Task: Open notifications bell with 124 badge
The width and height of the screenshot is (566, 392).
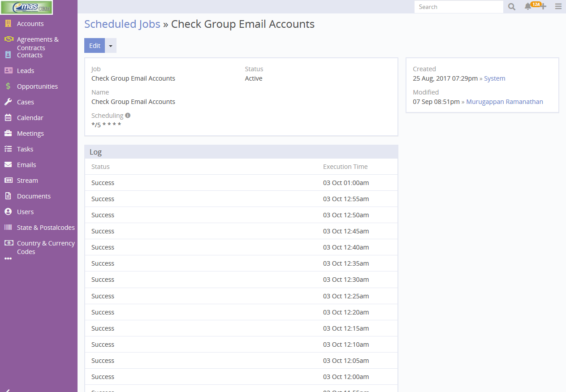Action: 528,7
